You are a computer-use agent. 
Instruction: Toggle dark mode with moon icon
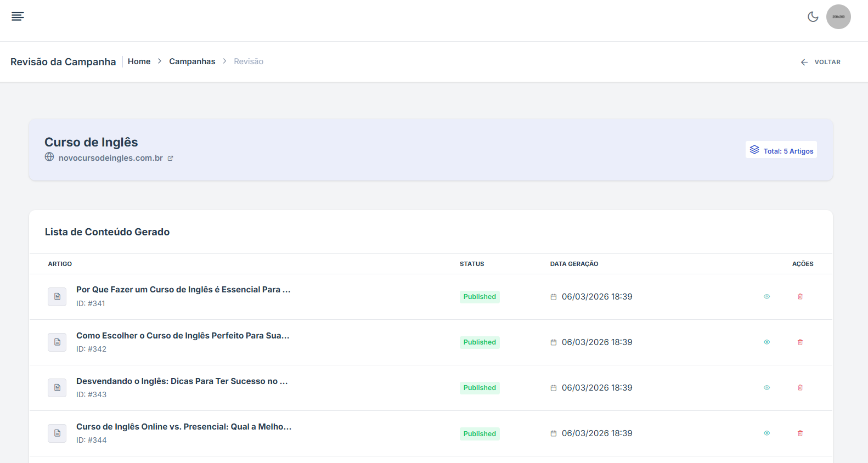tap(813, 17)
